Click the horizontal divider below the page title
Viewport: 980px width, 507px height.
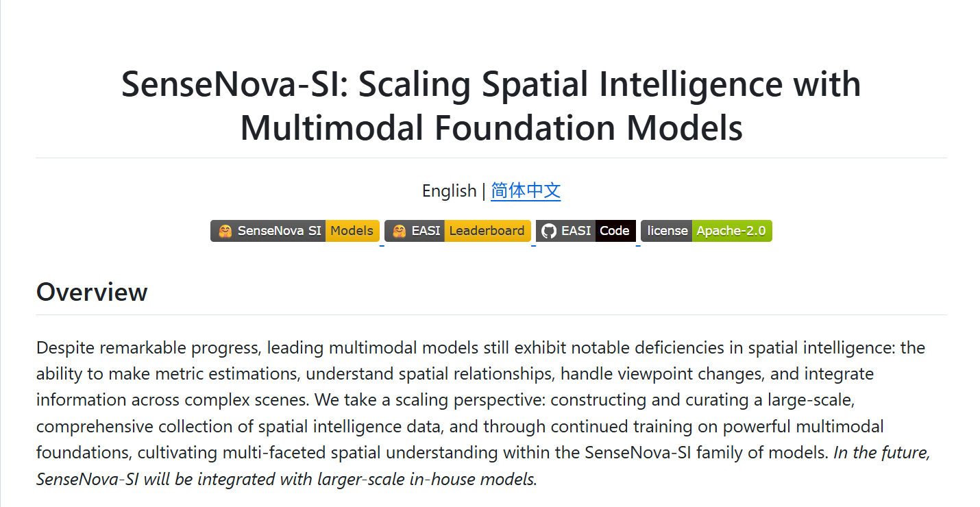(491, 158)
